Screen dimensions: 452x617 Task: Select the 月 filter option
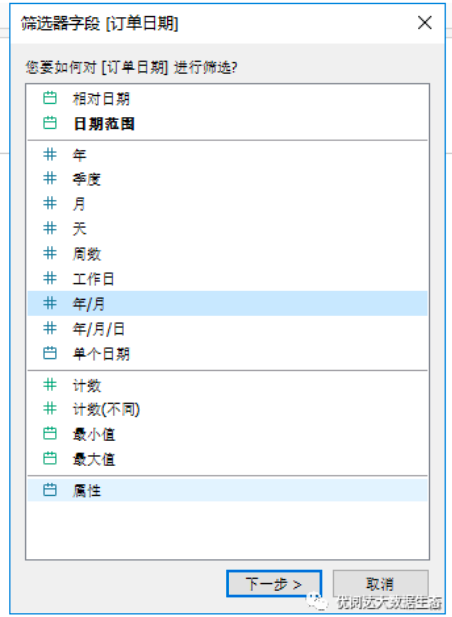point(227,204)
